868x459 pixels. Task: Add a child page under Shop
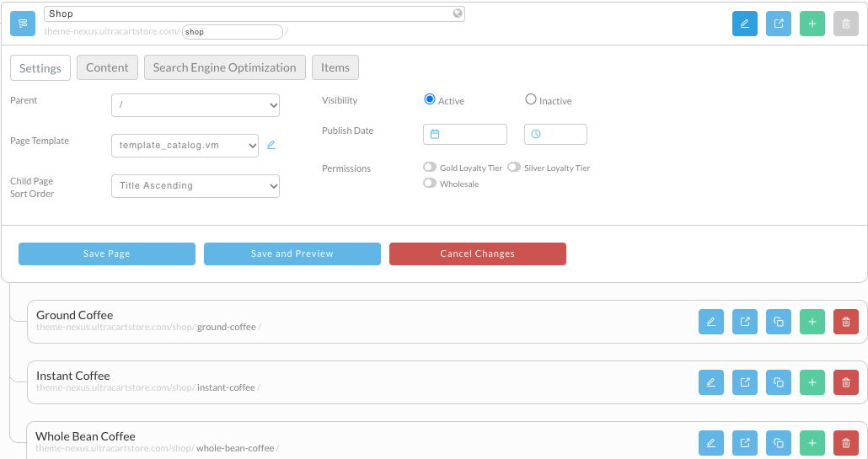point(812,24)
